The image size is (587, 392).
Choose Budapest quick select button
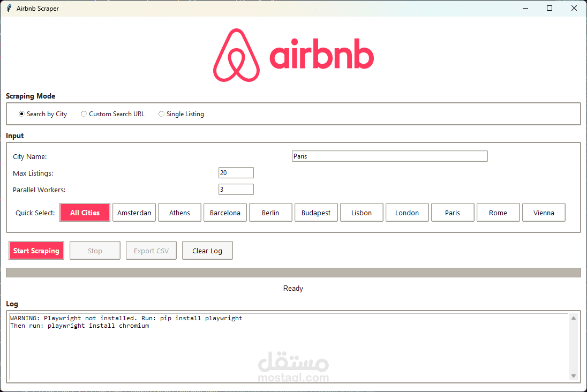point(316,213)
